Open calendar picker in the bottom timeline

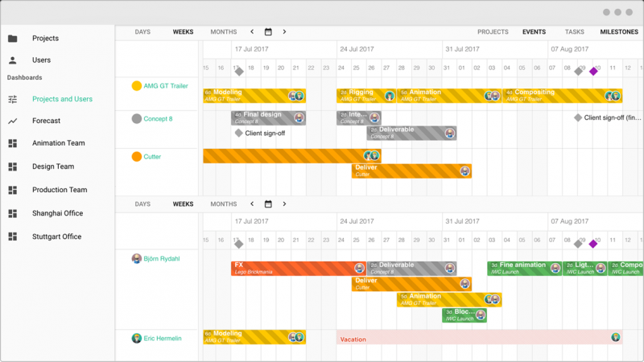pos(268,204)
